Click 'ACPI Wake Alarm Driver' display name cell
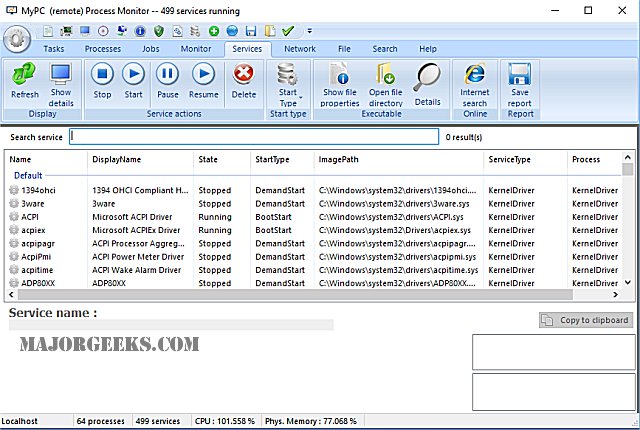Screen dimensions: 640x430 (136, 270)
